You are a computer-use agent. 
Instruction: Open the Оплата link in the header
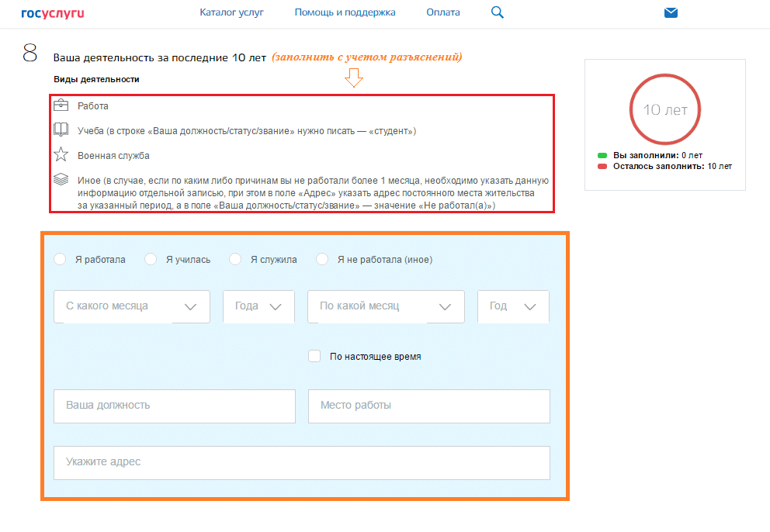click(x=442, y=12)
